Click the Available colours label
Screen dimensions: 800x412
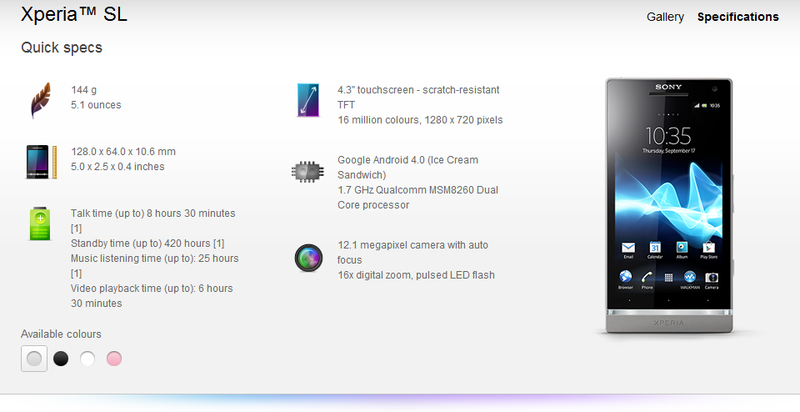tap(61, 334)
